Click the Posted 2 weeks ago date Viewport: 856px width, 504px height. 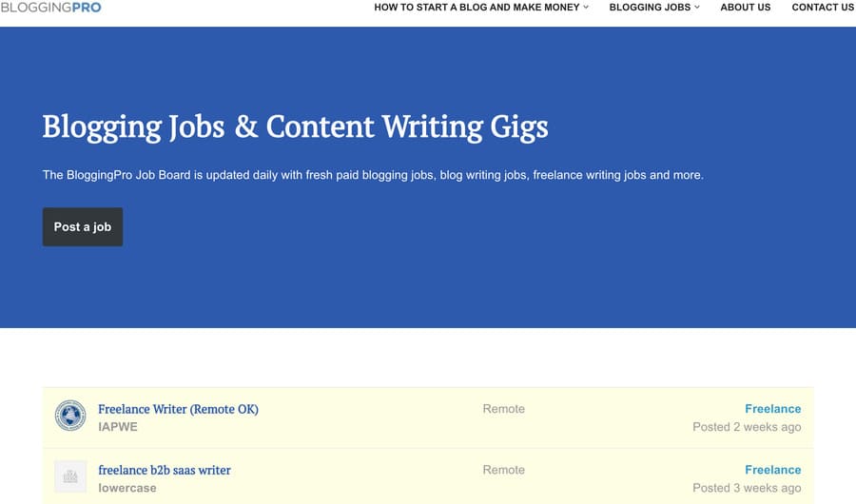[x=747, y=427]
